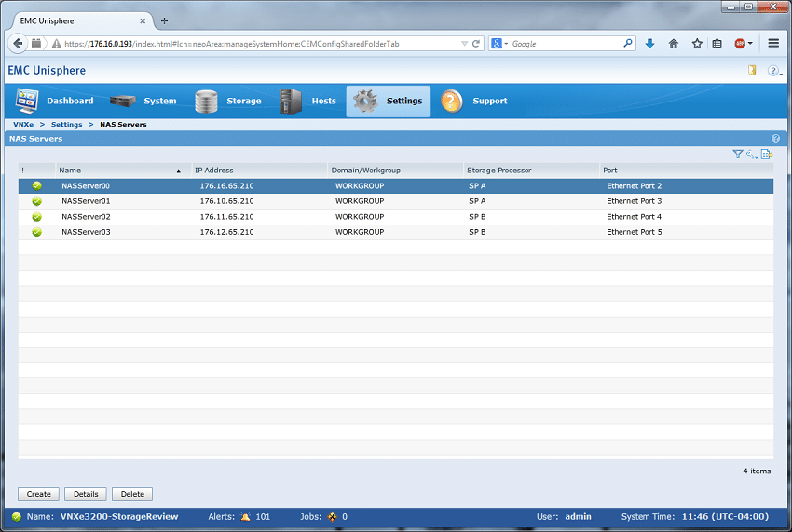This screenshot has width=792, height=532.
Task: Click the System hardware icon
Action: click(123, 101)
